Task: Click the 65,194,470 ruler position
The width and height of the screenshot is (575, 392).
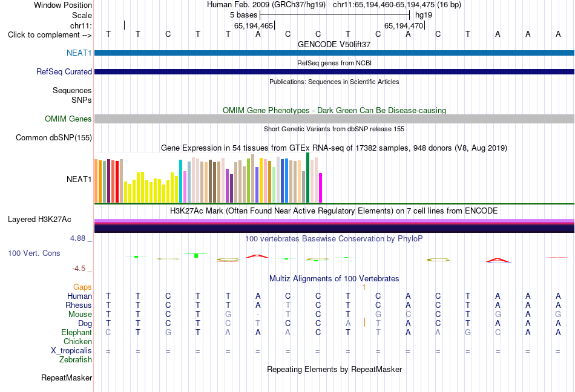Action: 404,25
